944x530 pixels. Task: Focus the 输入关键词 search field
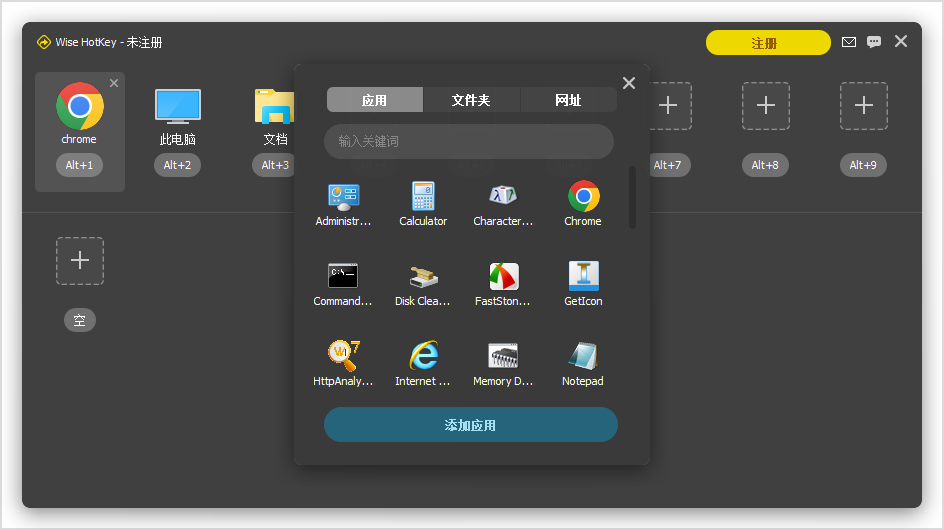coord(469,142)
